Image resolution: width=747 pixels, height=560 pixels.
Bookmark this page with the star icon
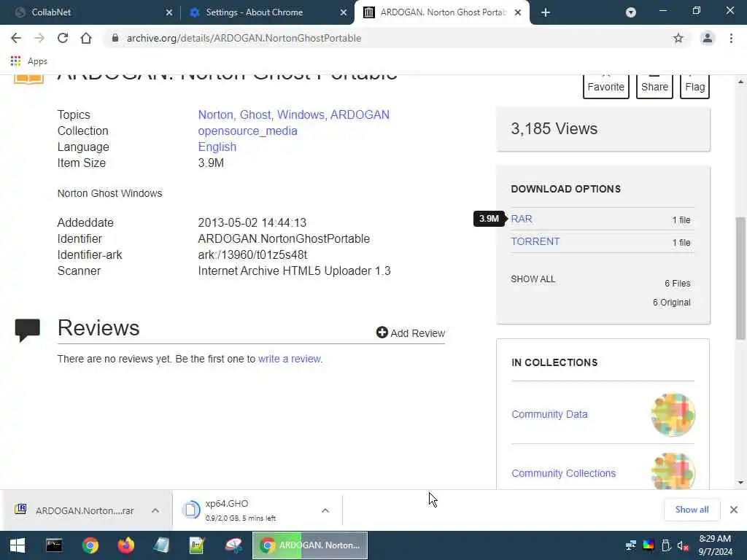click(678, 38)
